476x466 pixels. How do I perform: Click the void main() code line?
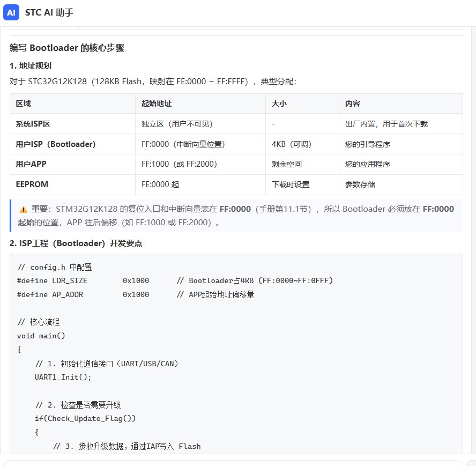click(41, 336)
